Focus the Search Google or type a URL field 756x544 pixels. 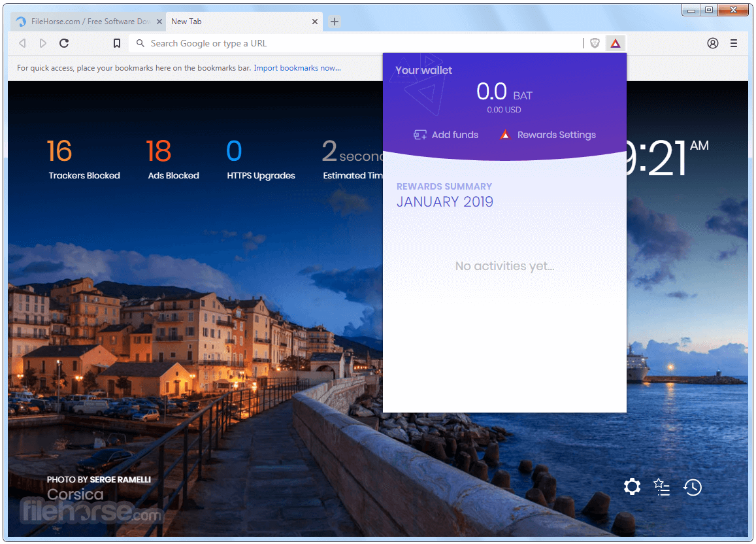click(x=355, y=43)
